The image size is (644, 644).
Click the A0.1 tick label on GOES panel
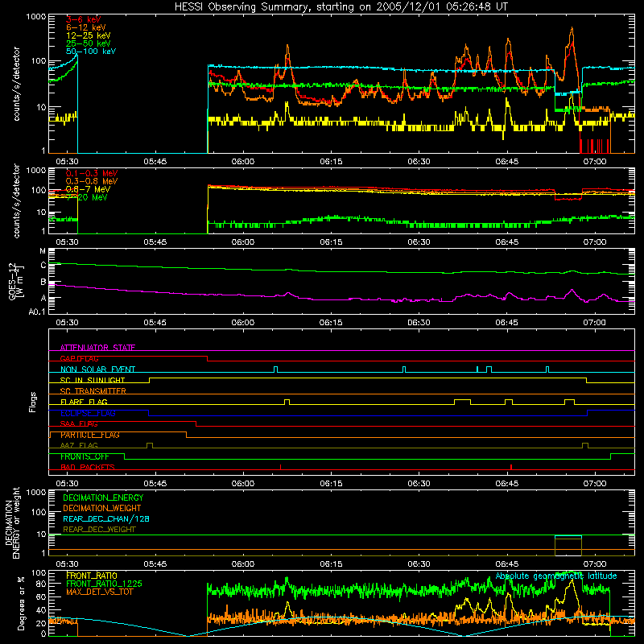click(37, 312)
